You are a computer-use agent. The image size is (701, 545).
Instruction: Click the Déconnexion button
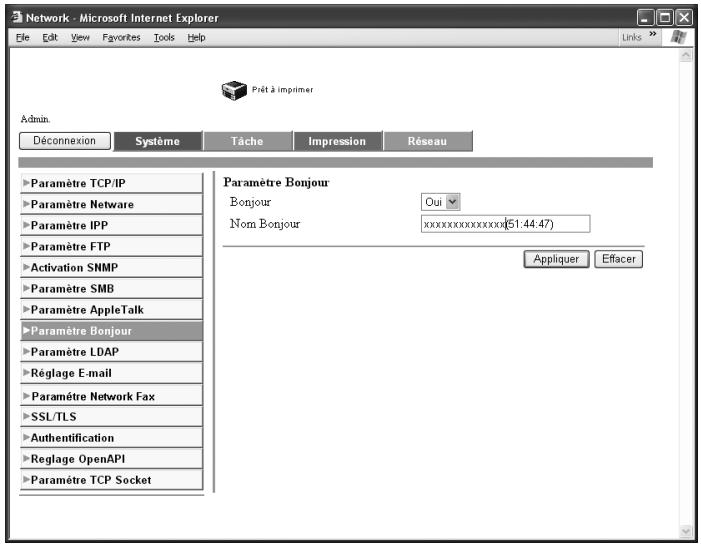[64, 141]
